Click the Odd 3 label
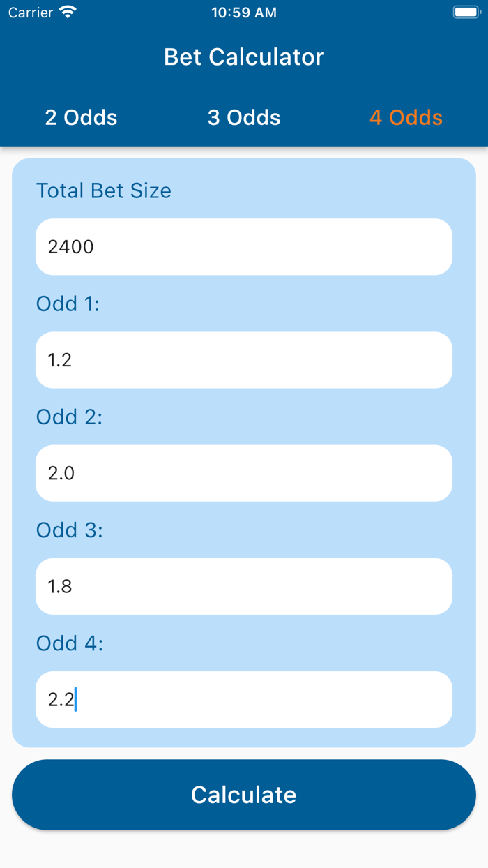The image size is (488, 868). click(68, 530)
